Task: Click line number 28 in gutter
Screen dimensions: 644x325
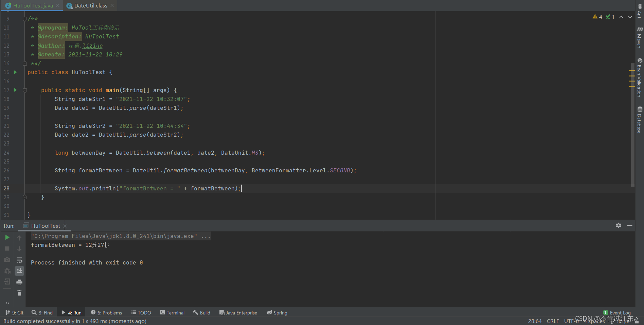Action: point(6,188)
